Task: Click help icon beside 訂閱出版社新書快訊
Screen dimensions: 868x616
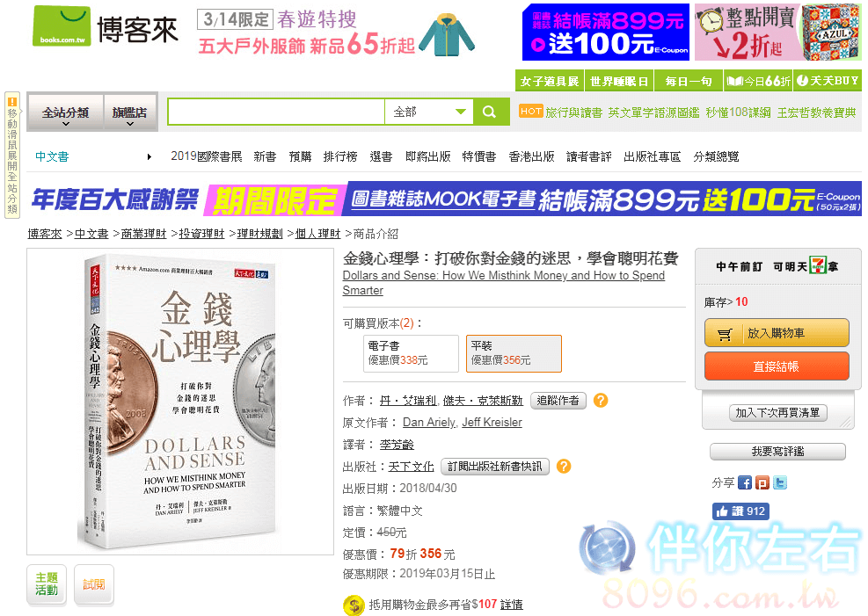Action: coord(564,466)
